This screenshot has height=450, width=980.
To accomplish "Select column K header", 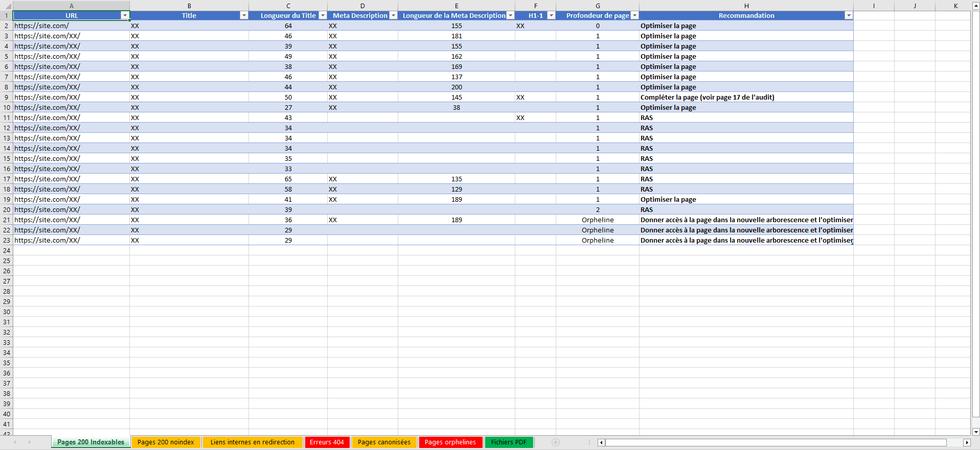I will click(955, 6).
